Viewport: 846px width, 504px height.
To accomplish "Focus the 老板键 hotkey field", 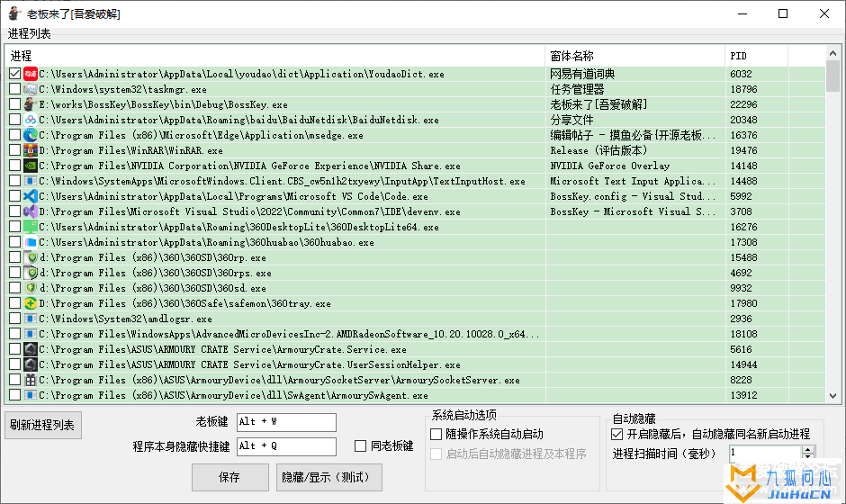I will 286,422.
